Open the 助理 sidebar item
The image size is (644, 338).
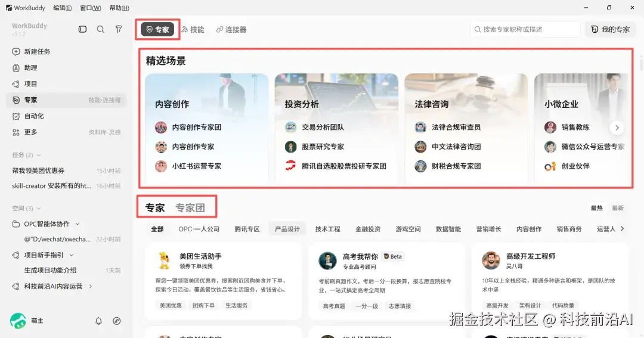66,68
